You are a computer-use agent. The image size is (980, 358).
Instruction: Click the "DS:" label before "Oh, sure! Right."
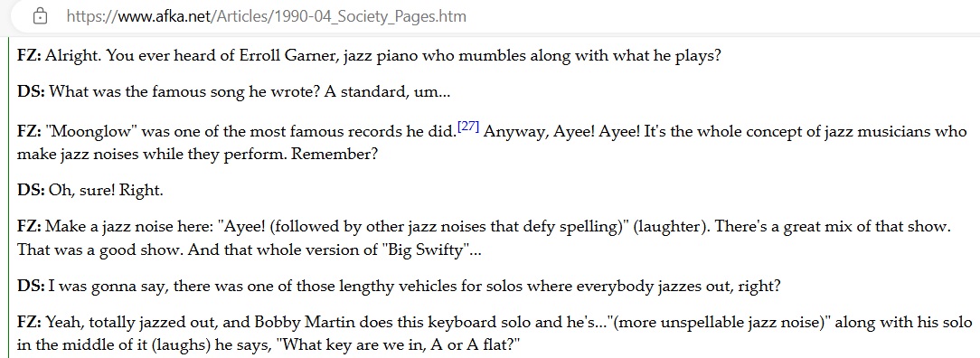31,190
